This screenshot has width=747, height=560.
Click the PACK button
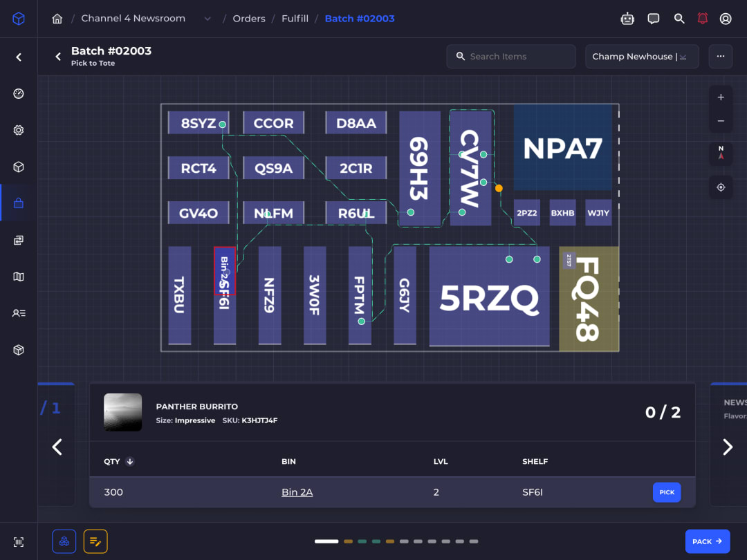707,541
